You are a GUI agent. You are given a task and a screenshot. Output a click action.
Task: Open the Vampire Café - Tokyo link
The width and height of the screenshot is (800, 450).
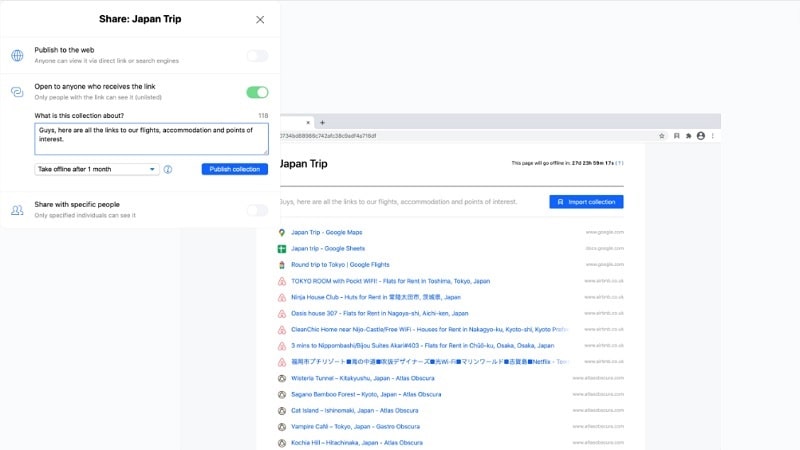tap(356, 427)
